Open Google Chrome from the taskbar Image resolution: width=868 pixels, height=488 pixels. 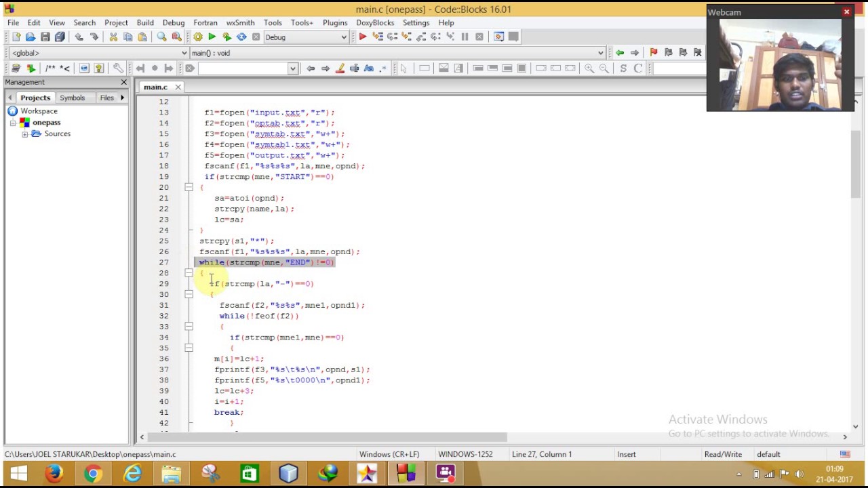pos(93,474)
